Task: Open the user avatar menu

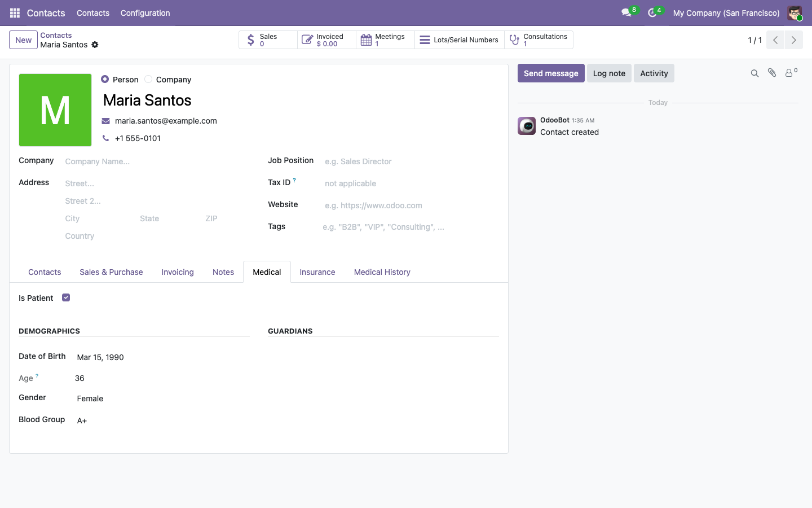Action: (x=795, y=13)
